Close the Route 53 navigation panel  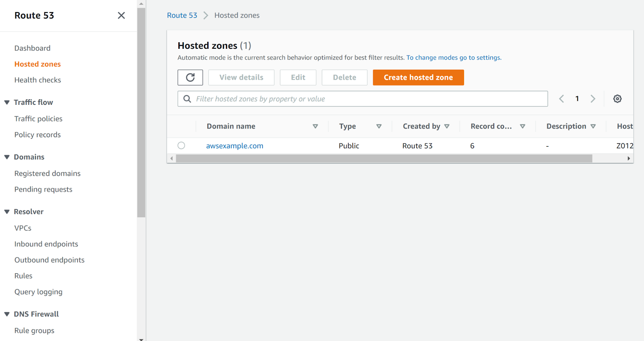click(121, 15)
